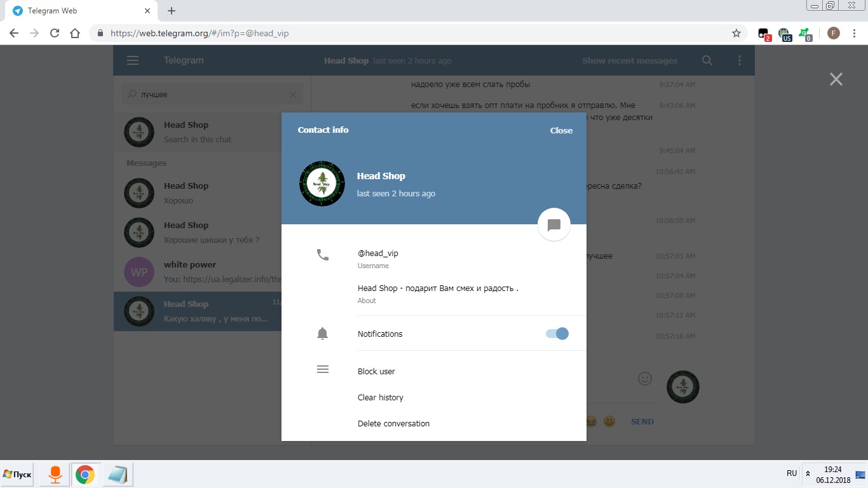Click the emoji smiley picker icon
This screenshot has height=488, width=868.
645,379
